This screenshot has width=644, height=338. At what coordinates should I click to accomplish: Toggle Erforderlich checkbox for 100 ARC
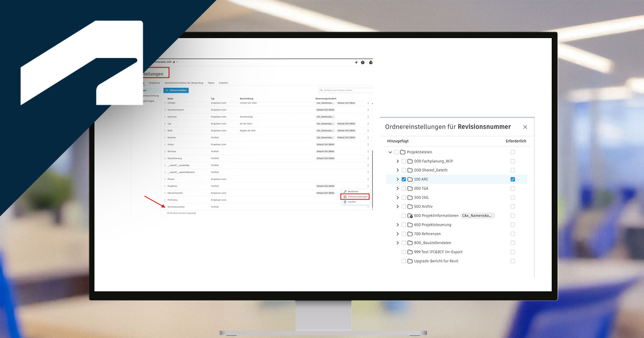[513, 179]
